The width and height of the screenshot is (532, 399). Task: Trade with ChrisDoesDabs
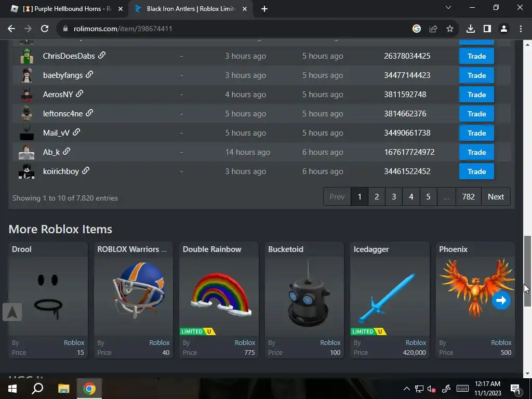click(476, 56)
